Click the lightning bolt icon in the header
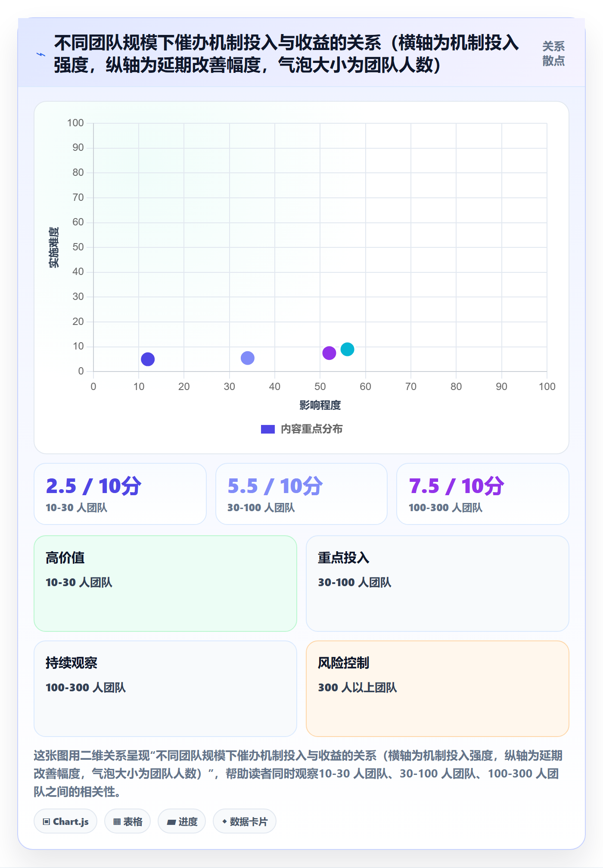The height and width of the screenshot is (868, 603). [x=41, y=54]
